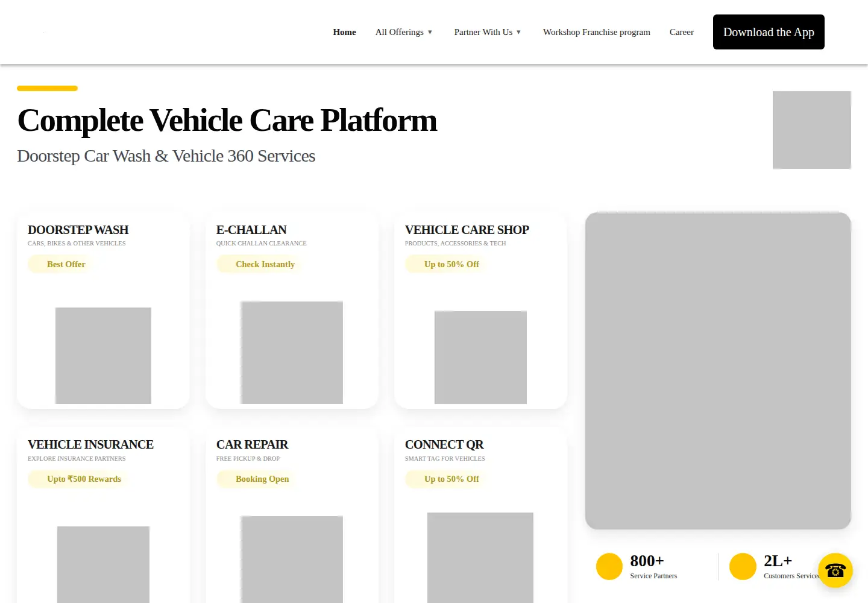Open the E-Challan card image

292,353
